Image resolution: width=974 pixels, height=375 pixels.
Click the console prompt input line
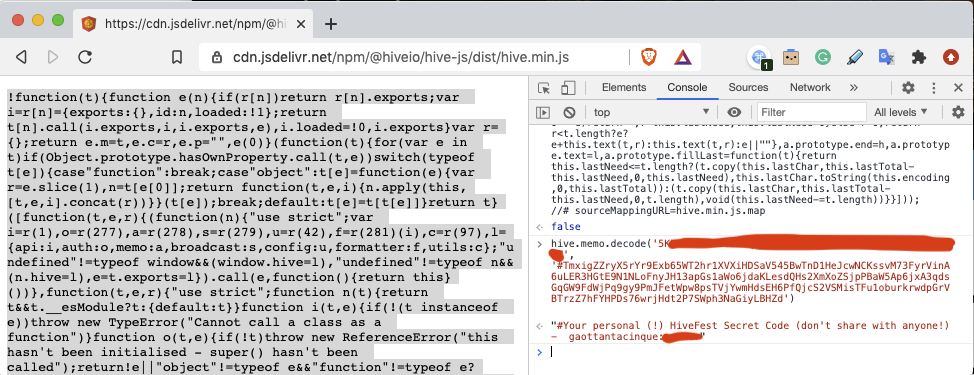758,352
